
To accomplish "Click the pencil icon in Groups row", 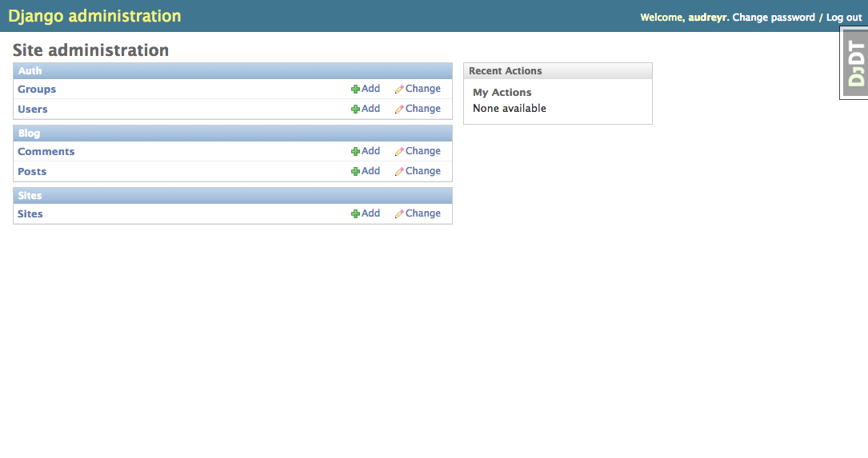I will coord(399,90).
